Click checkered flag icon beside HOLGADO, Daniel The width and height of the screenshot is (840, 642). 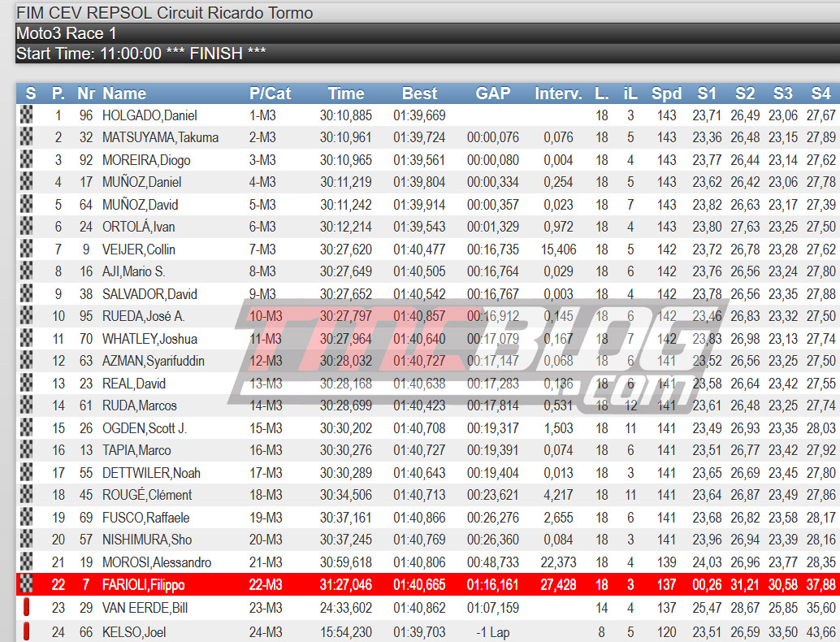tap(27, 115)
